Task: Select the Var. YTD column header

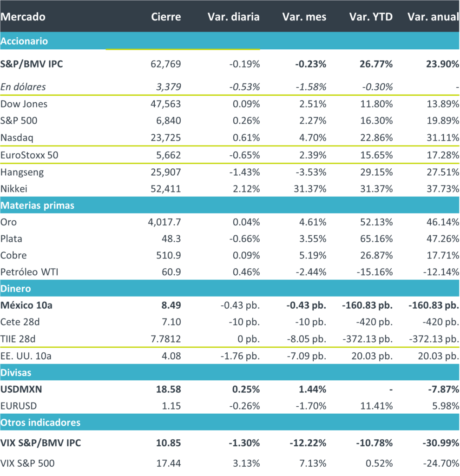Action: point(371,17)
